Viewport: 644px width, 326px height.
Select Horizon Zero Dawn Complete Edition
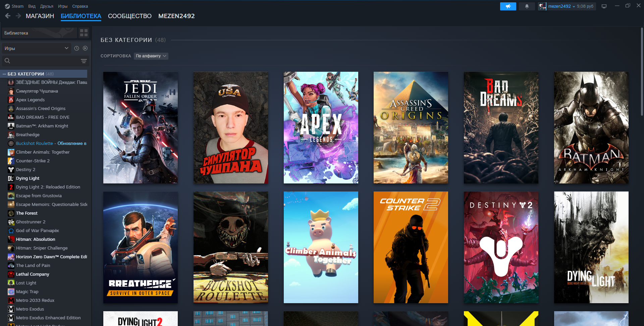[47, 257]
